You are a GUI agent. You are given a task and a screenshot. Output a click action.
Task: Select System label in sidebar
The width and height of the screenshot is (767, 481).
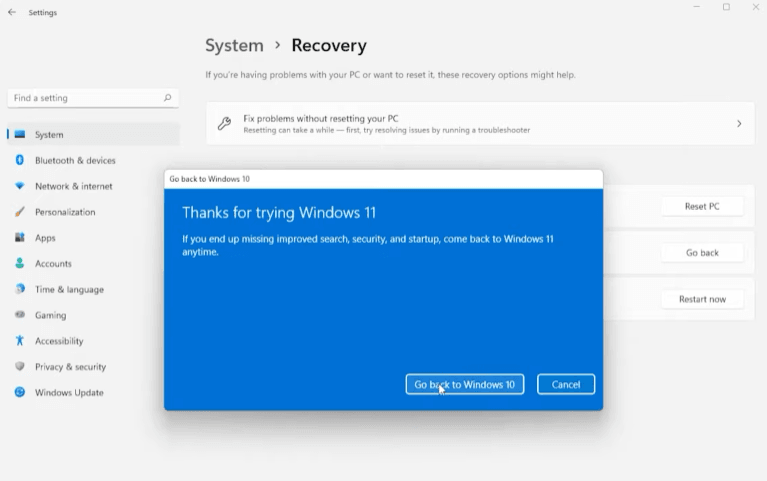pyautogui.click(x=49, y=135)
